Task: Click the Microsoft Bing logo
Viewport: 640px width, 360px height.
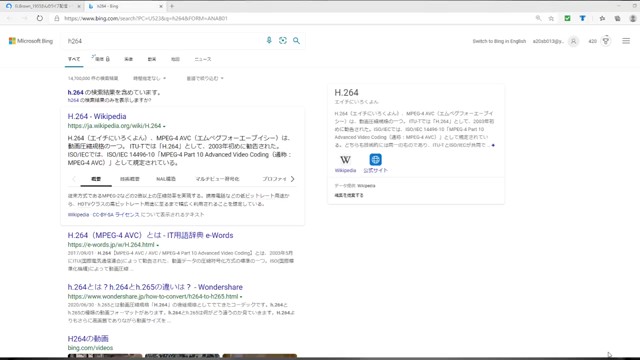Action: tap(31, 41)
